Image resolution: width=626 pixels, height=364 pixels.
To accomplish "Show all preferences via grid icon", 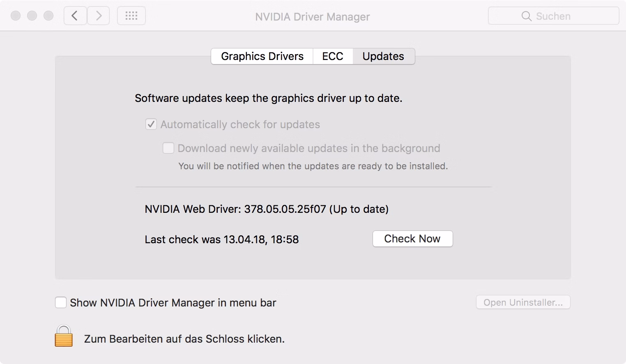I will point(131,16).
